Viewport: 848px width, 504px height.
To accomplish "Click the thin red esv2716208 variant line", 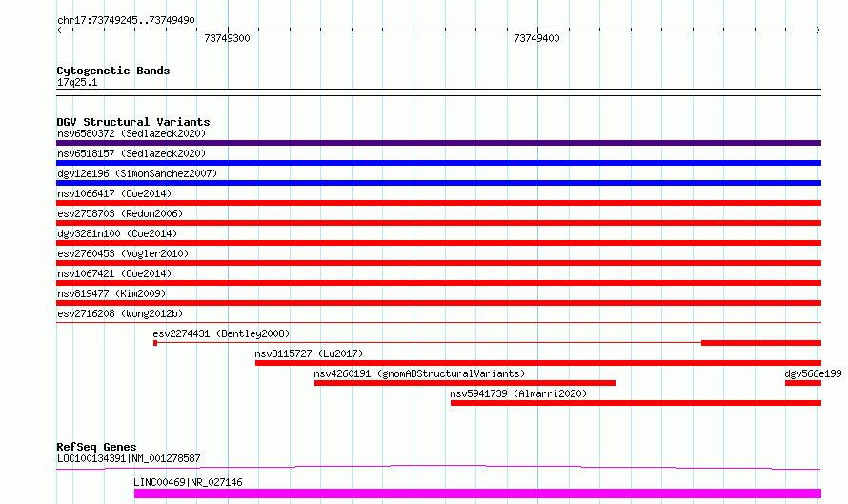I will (x=438, y=323).
